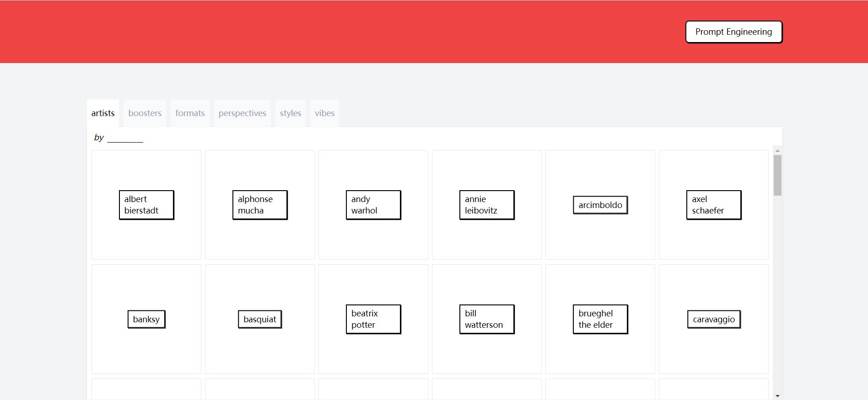Select the beatrix potter card
The width and height of the screenshot is (868, 400).
tap(373, 319)
